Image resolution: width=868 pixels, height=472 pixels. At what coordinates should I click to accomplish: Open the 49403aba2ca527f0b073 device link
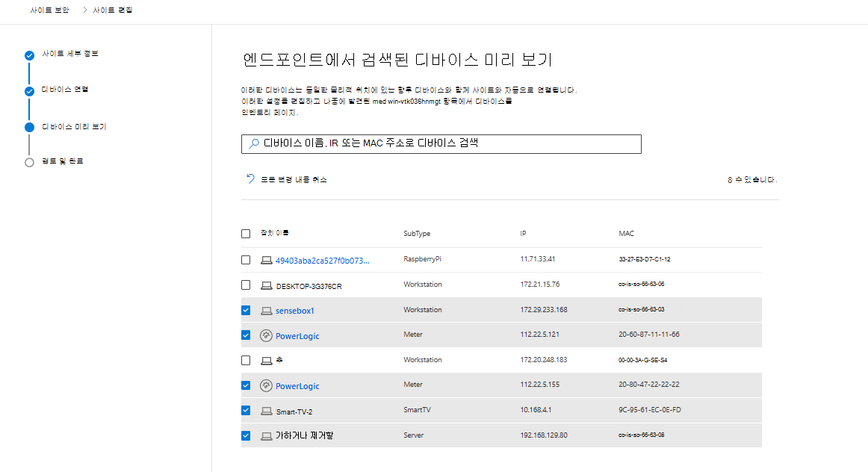tap(322, 261)
